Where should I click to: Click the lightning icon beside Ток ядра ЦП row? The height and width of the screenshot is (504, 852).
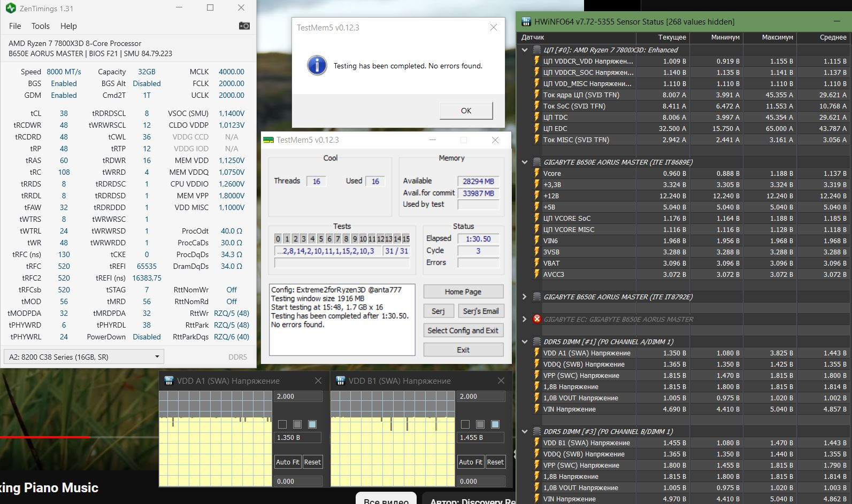[x=536, y=95]
